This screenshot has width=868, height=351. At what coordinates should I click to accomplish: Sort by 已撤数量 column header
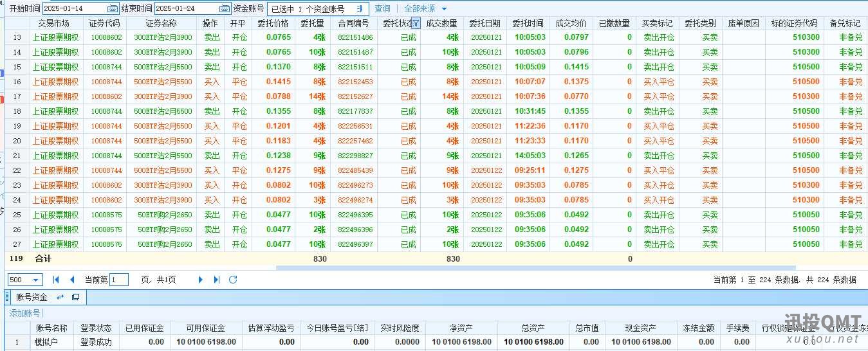point(614,23)
